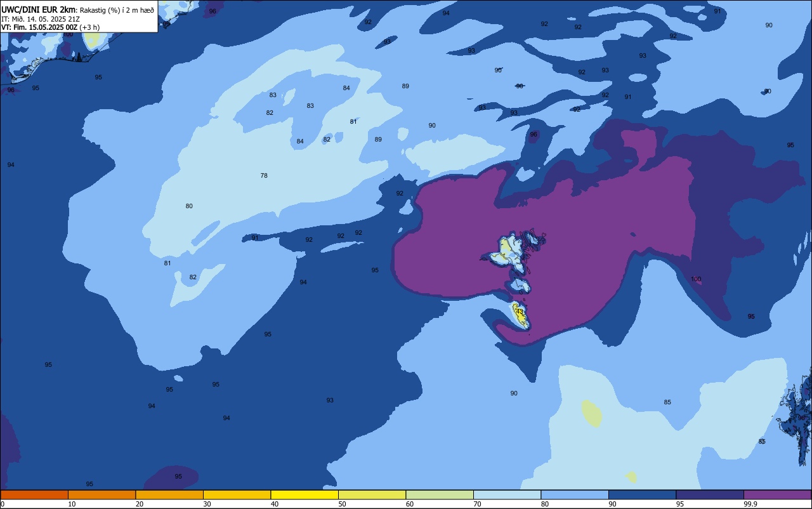Click the legend tick label "70"
The height and width of the screenshot is (509, 812).
point(477,504)
